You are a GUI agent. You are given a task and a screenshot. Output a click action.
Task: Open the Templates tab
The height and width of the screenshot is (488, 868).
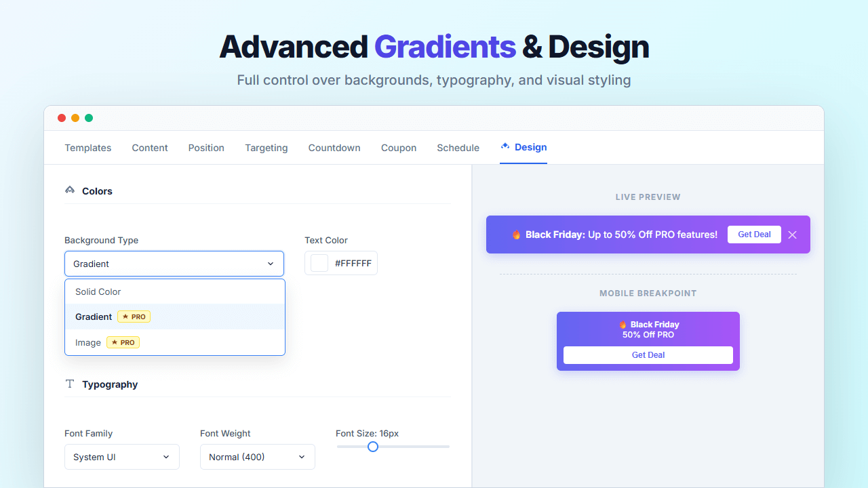(88, 148)
